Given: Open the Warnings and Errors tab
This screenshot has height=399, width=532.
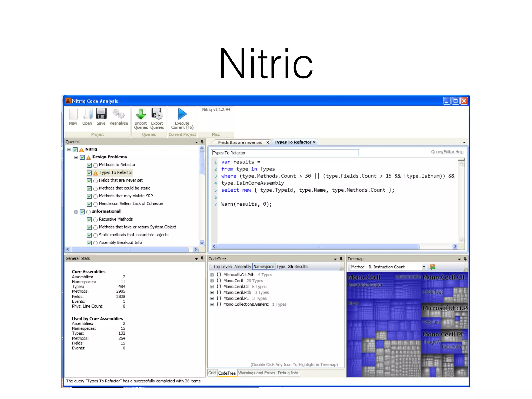Looking at the screenshot, I should click(257, 373).
